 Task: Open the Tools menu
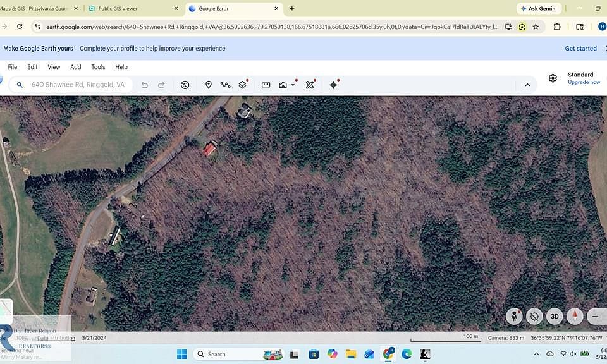coord(99,67)
